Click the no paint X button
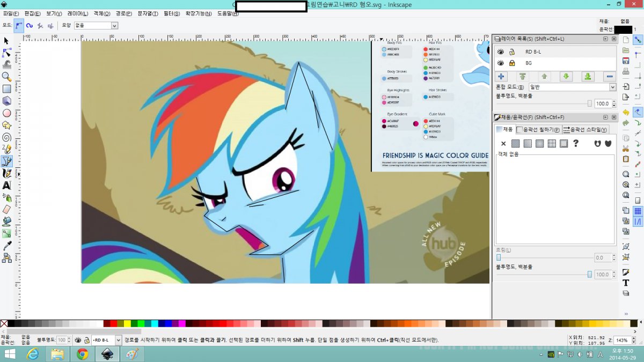This screenshot has height=362, width=644. (x=503, y=143)
